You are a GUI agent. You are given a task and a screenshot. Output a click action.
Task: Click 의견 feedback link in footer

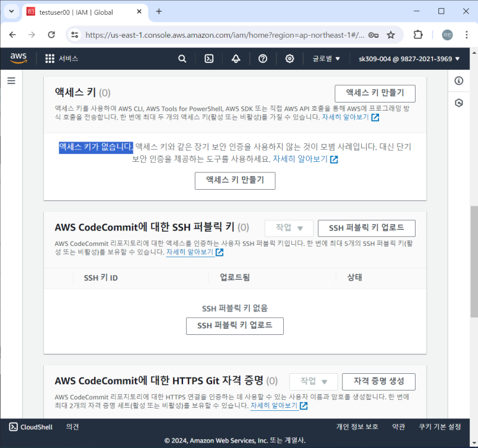click(72, 427)
